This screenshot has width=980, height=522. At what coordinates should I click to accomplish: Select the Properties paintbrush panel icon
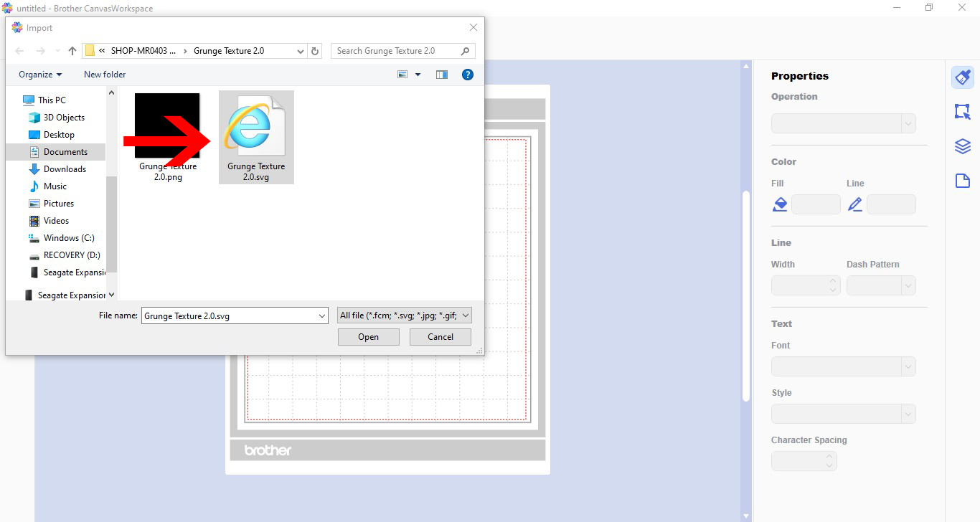962,77
